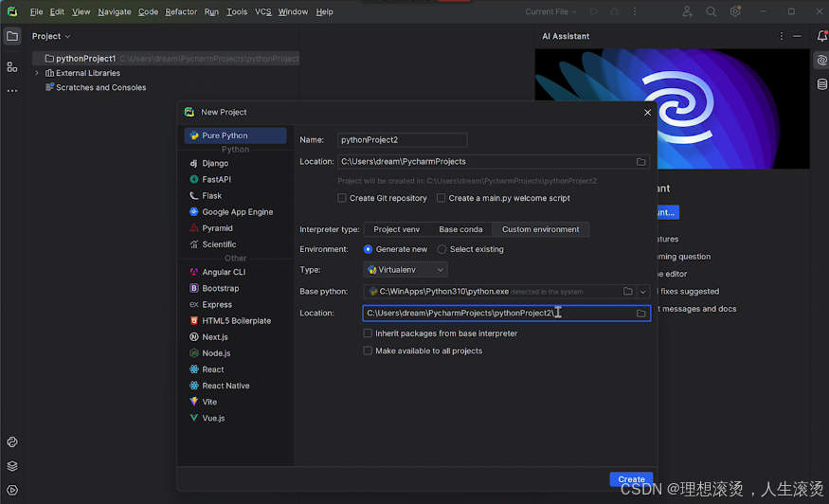Toggle the AI Assistant sidebar spiral icon
This screenshot has height=504, width=829.
[821, 61]
